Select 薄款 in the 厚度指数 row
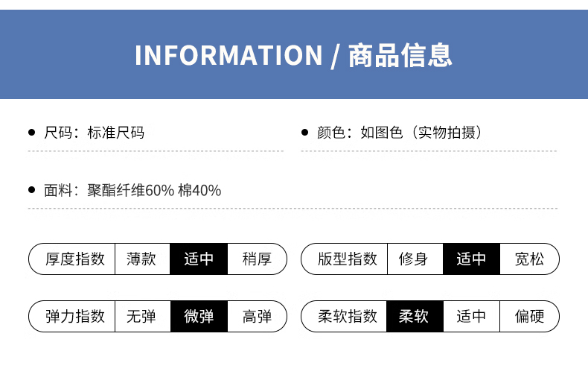This screenshot has height=389, width=588. coord(141,259)
